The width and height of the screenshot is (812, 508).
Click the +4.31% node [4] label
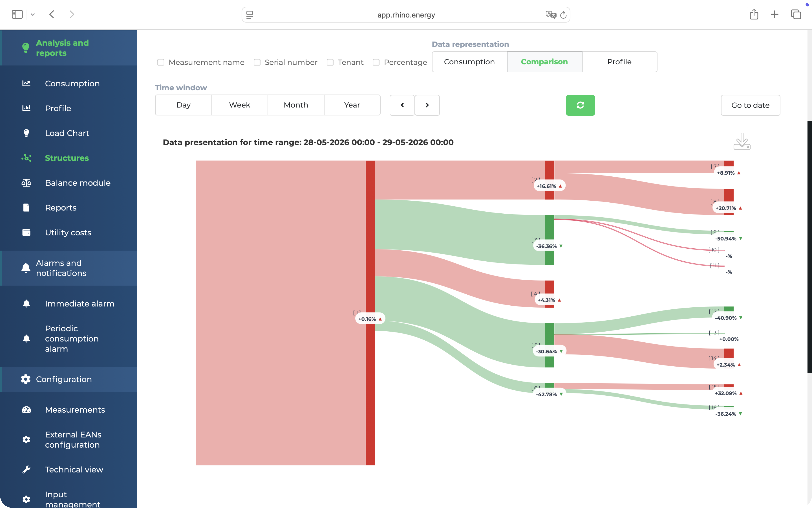pos(549,300)
